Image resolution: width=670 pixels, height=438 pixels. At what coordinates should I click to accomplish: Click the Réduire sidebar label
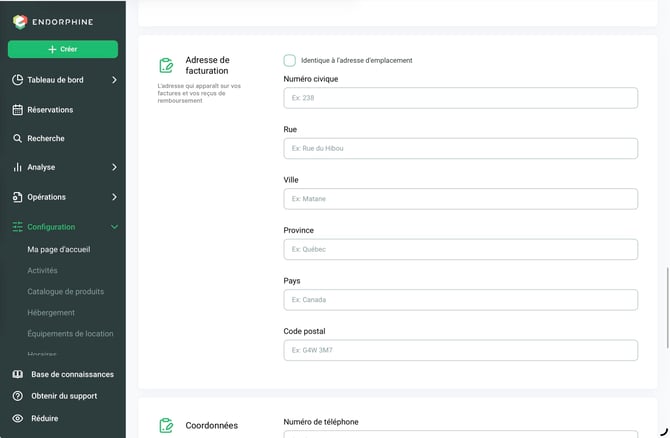coord(45,418)
